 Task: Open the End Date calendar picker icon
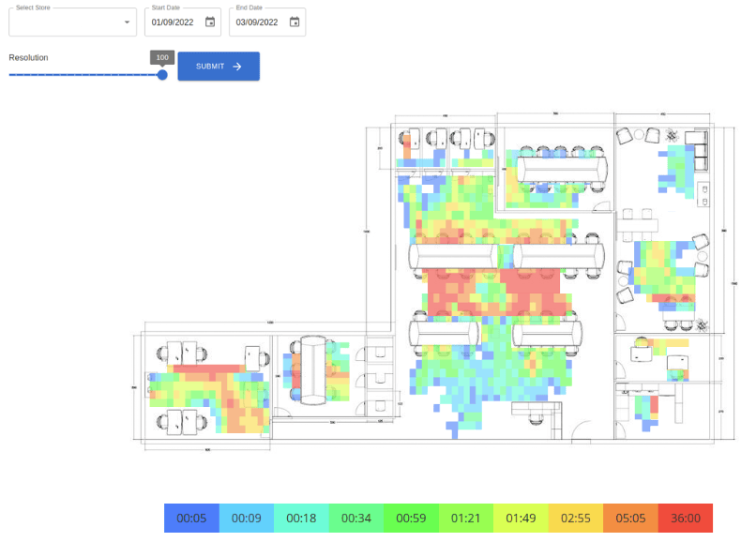coord(295,23)
